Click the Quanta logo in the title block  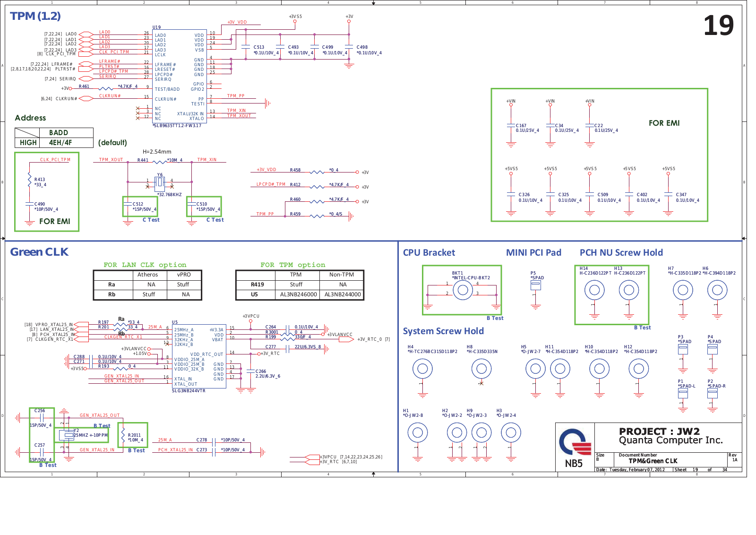(575, 442)
